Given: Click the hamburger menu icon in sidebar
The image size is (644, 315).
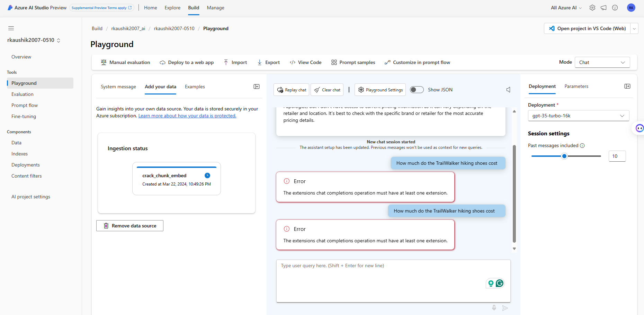Looking at the screenshot, I should click(x=11, y=28).
